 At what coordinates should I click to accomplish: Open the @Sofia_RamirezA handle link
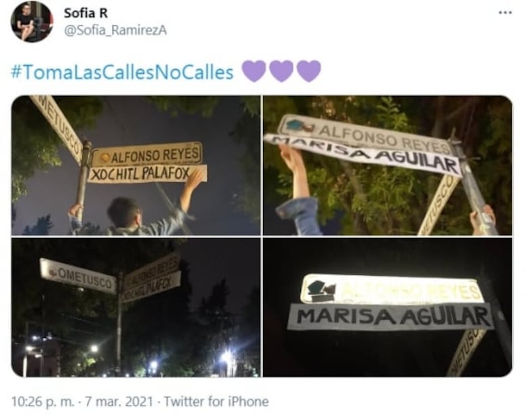coord(115,30)
